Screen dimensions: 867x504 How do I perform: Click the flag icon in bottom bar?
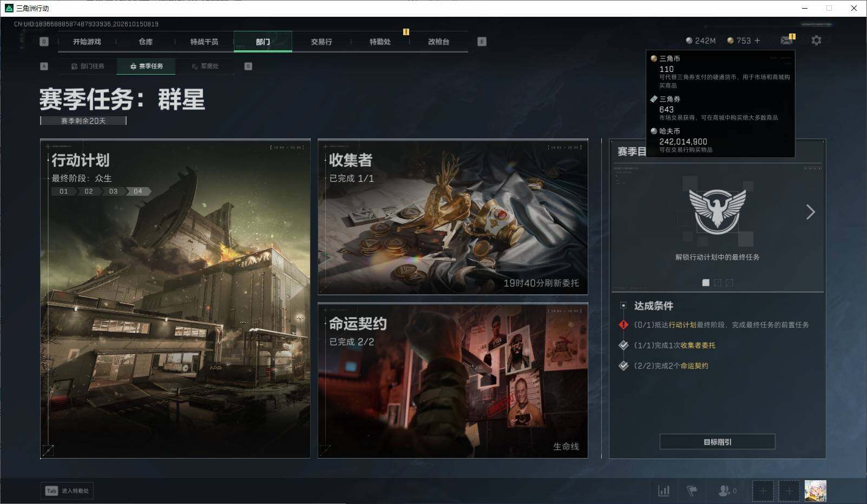(x=692, y=491)
